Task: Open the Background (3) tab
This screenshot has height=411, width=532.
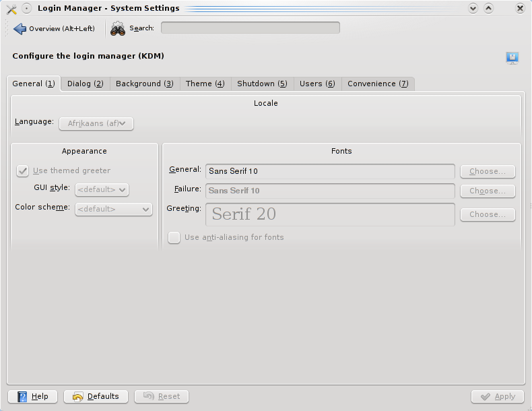Action: click(x=145, y=84)
